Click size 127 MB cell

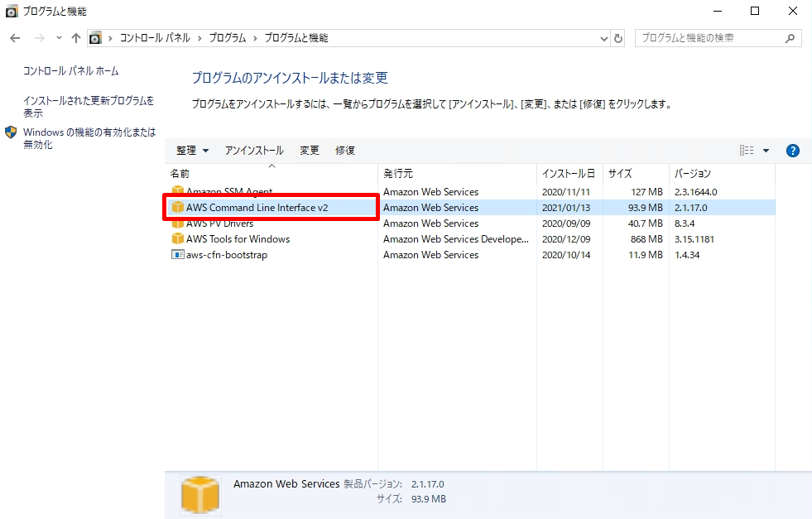click(646, 192)
